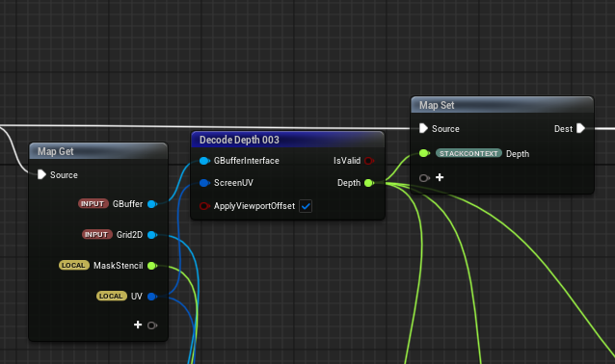Screen dimensions: 615x364
Task: Click the Depth output label on Decode Depth
Action: click(349, 183)
